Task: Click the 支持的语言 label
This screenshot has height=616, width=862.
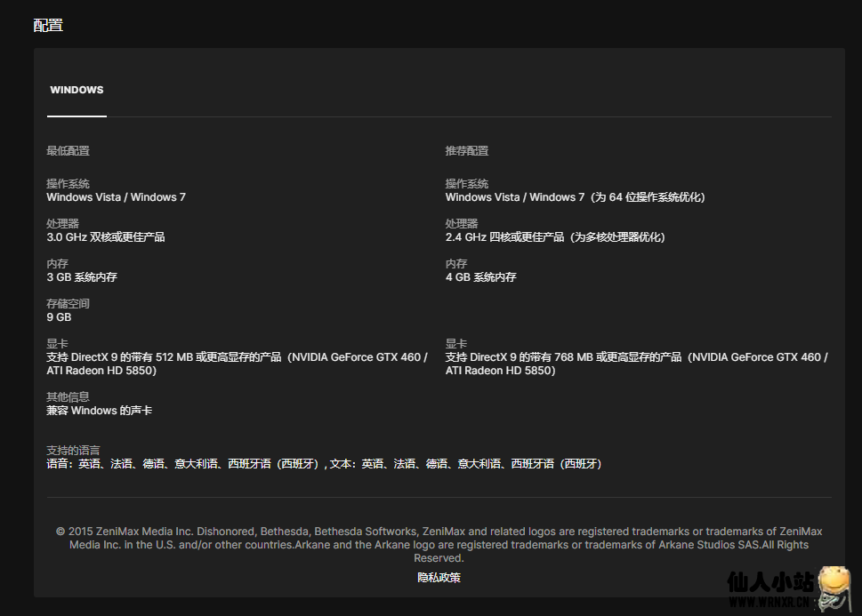Action: click(x=74, y=450)
